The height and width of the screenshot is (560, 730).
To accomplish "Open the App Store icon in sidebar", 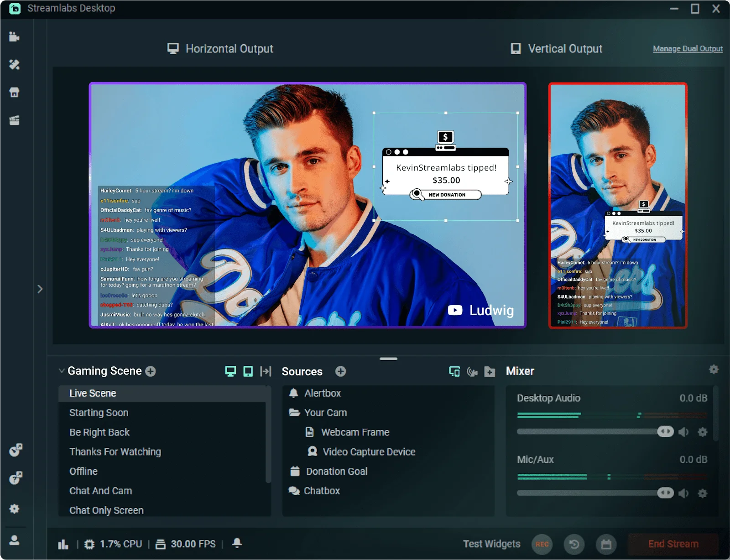I will (14, 92).
